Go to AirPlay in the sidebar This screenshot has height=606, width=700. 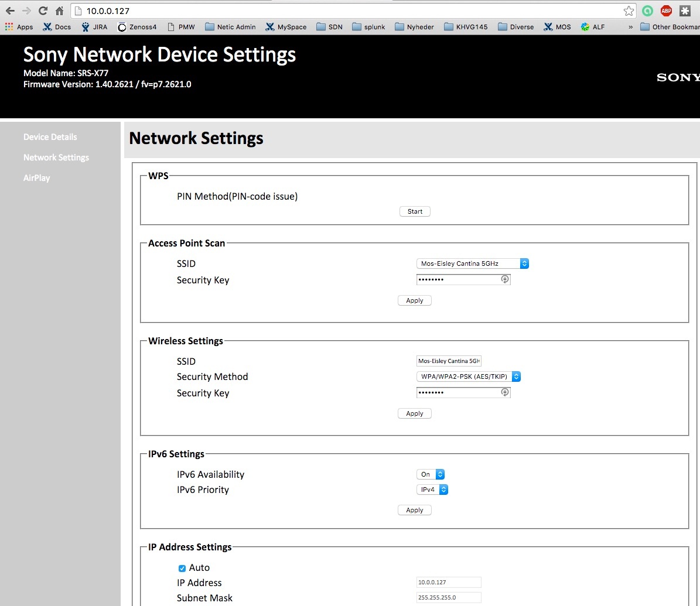pyautogui.click(x=36, y=178)
